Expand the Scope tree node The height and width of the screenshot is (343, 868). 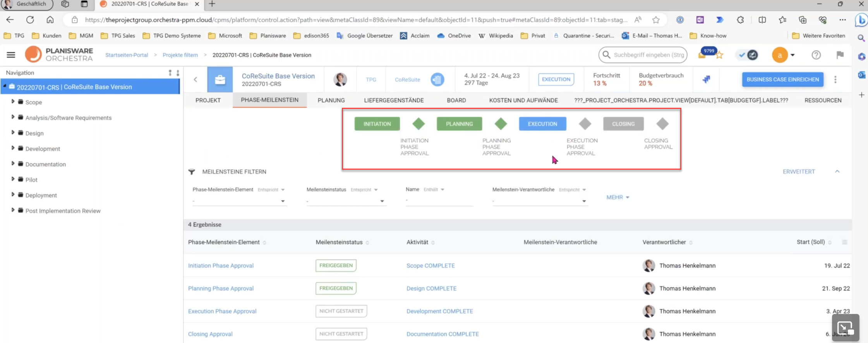[x=13, y=102]
